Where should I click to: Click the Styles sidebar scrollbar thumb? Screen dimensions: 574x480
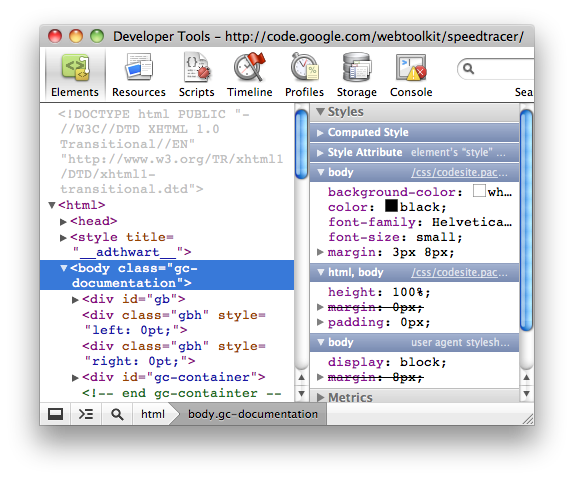(x=527, y=220)
